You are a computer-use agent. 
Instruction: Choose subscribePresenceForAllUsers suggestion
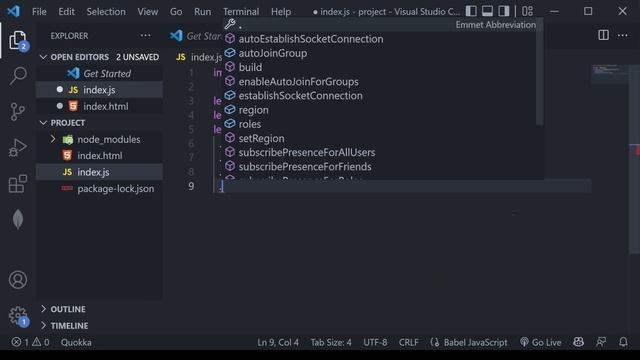point(380,152)
